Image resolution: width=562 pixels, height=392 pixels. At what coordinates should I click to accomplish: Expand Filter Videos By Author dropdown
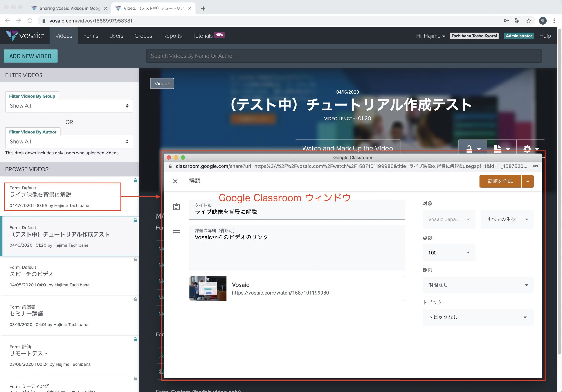click(x=69, y=141)
